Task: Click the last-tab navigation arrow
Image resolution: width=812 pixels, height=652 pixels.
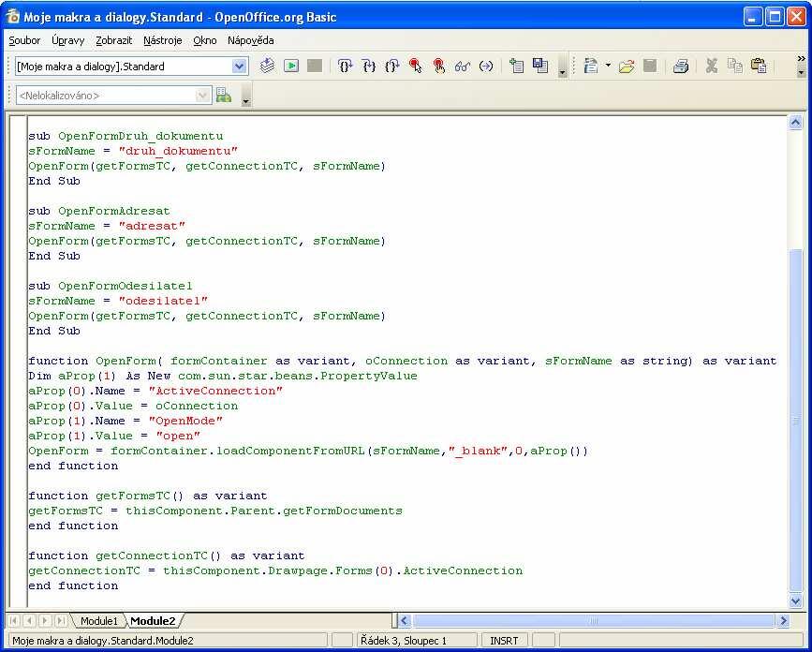Action: tap(61, 620)
